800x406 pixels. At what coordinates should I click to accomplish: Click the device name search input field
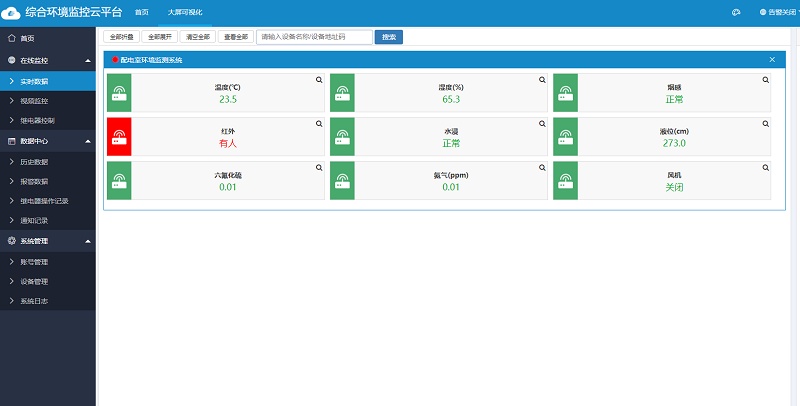tap(314, 37)
